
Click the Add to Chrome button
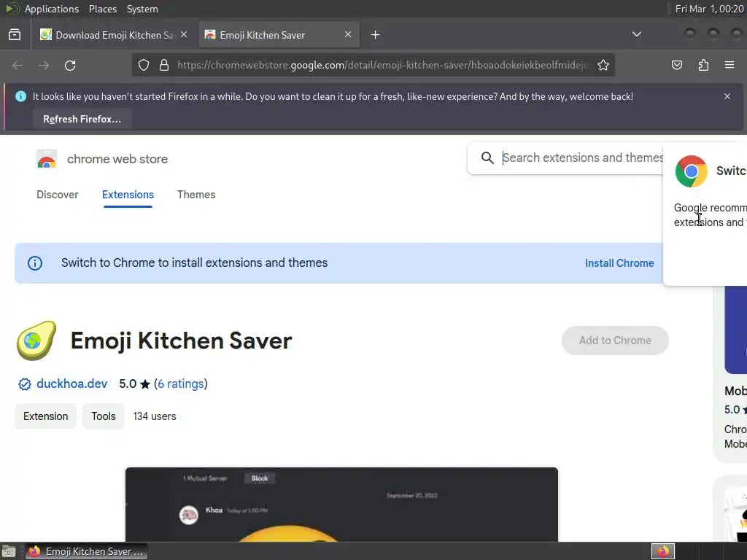(615, 341)
